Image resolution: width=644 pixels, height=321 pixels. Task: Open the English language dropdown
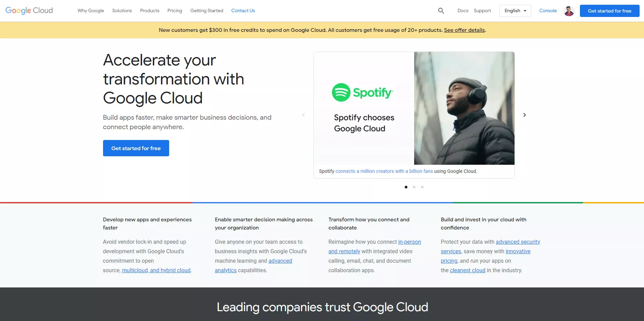[x=515, y=11]
